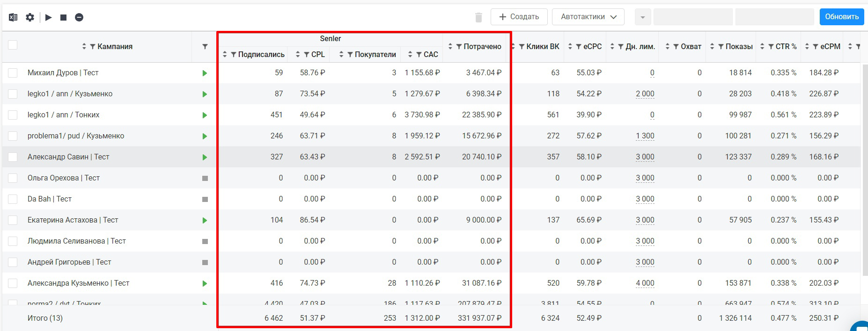
Task: Click the toolbar stop square icon
Action: (64, 17)
